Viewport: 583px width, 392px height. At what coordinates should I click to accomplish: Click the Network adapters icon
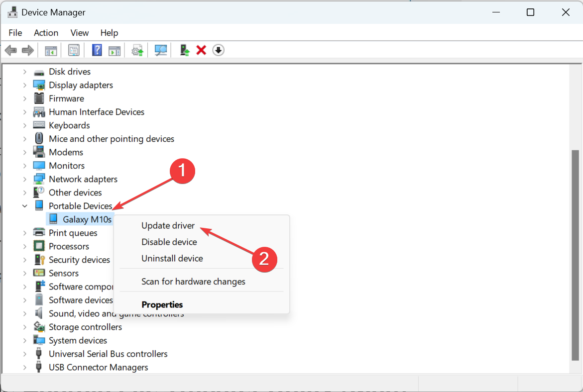point(39,179)
